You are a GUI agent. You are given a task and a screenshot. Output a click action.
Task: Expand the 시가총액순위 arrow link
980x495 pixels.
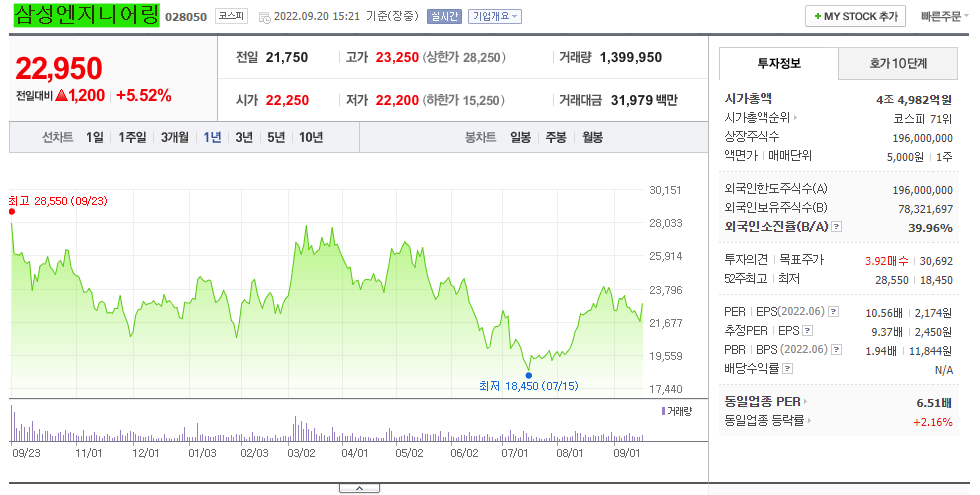(x=794, y=118)
